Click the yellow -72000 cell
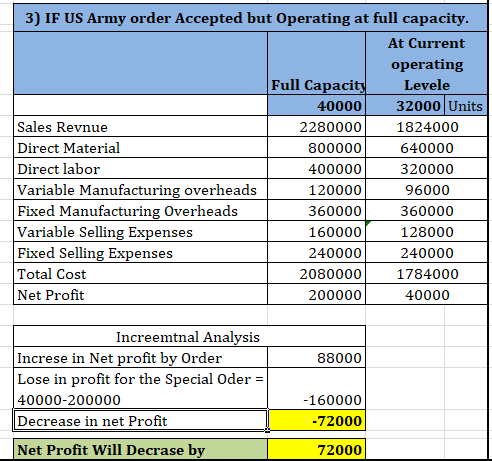Viewport: 492px width, 461px height. coord(316,421)
